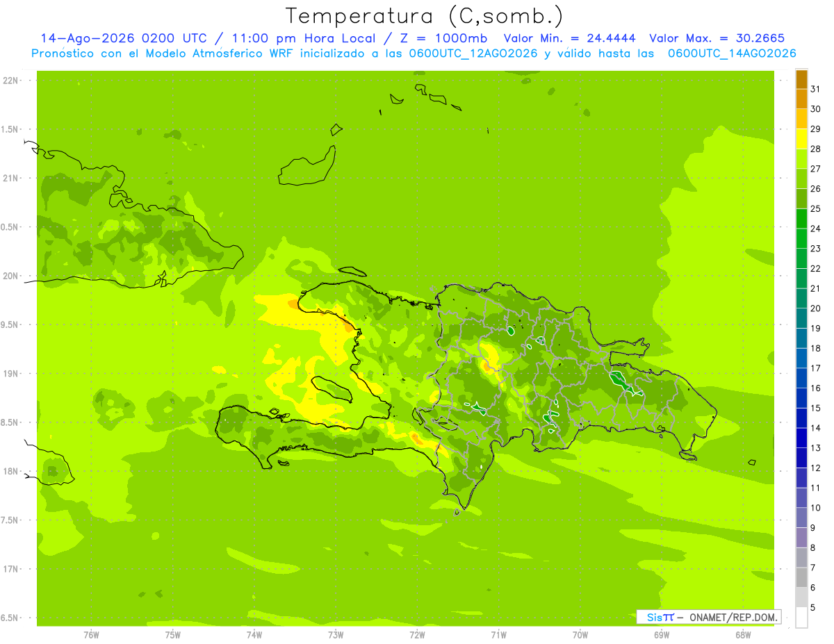
Task: Click the 74W longitude axis label
Action: point(254,635)
